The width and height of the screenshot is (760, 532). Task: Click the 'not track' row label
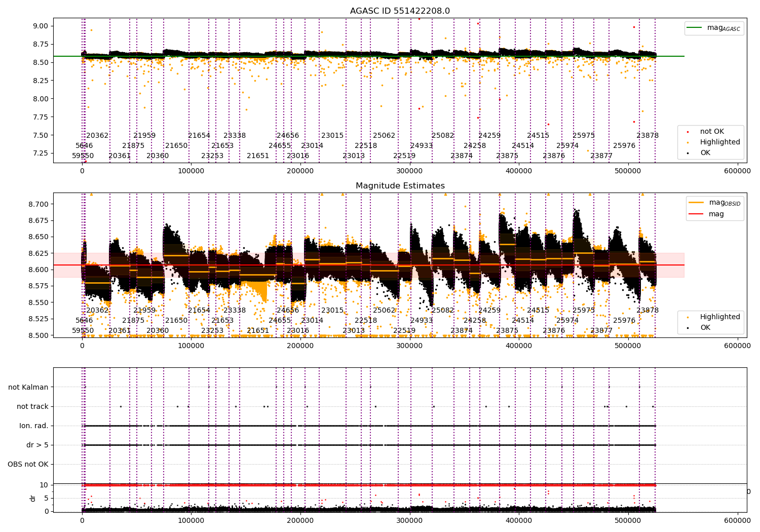pyautogui.click(x=32, y=406)
